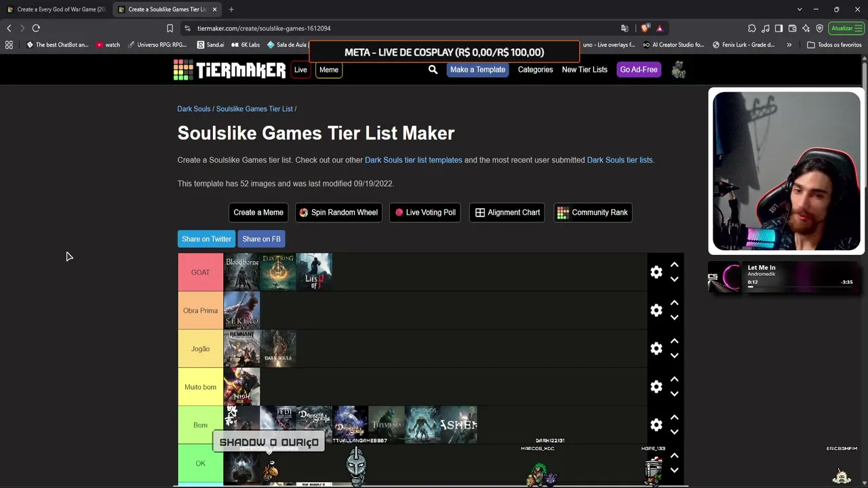Show hidden bookmarks with the overflow chevron
The width and height of the screenshot is (868, 488).
tap(789, 45)
